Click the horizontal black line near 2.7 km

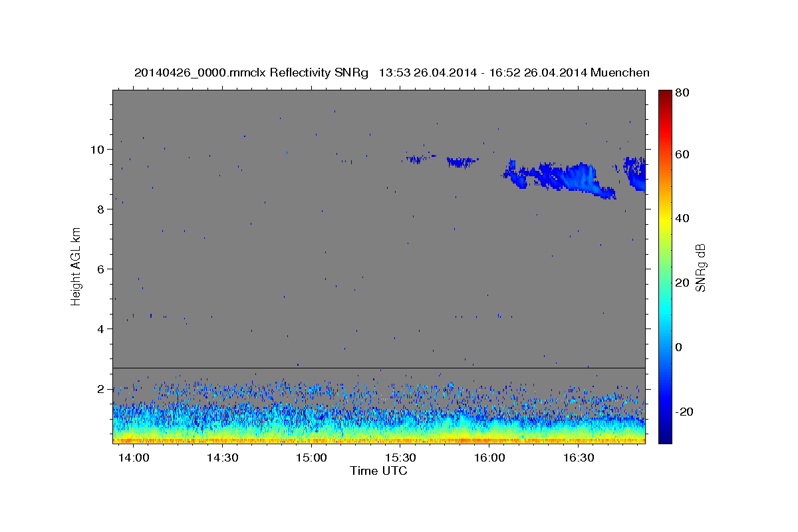378,368
